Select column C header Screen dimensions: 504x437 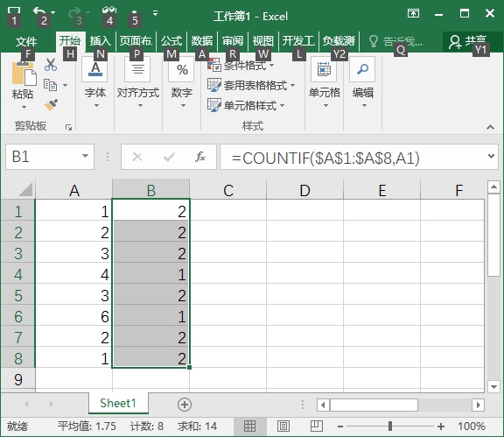pos(227,190)
